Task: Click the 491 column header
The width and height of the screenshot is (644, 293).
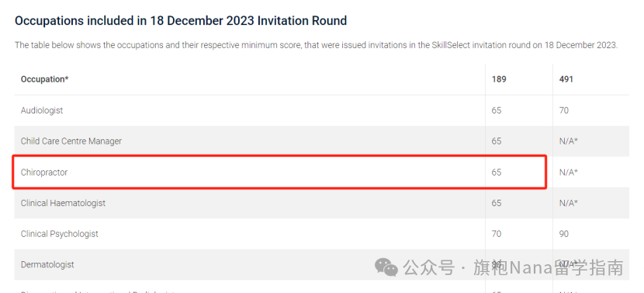Action: point(566,79)
